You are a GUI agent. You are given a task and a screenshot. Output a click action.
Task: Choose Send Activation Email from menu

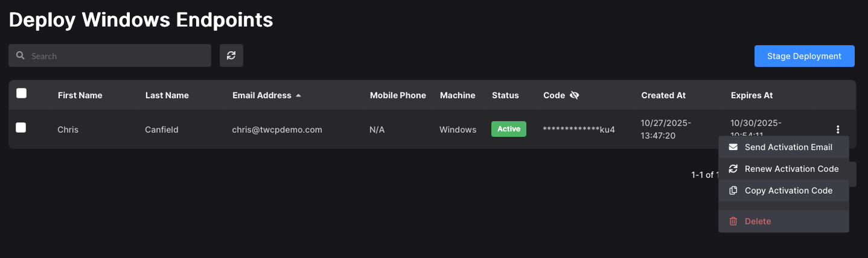tap(788, 147)
